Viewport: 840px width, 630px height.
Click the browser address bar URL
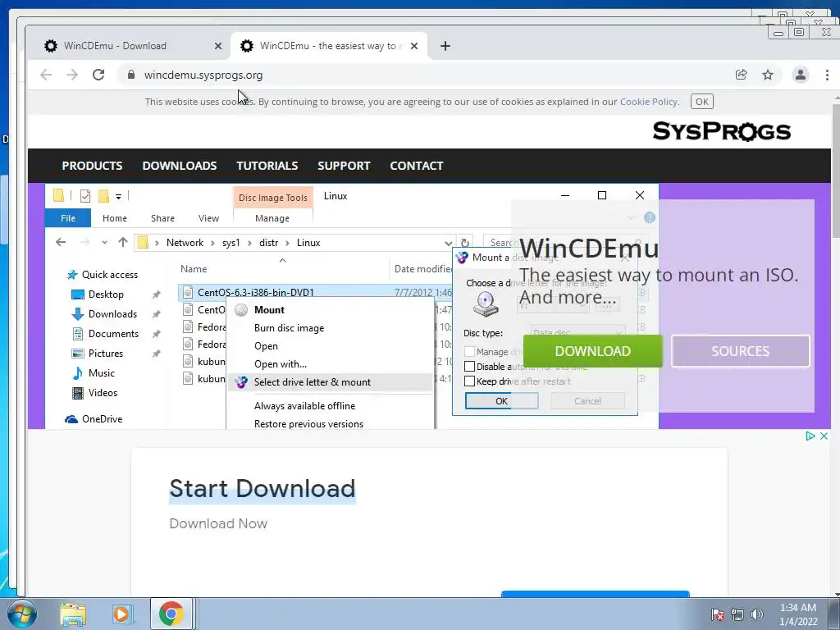point(203,75)
